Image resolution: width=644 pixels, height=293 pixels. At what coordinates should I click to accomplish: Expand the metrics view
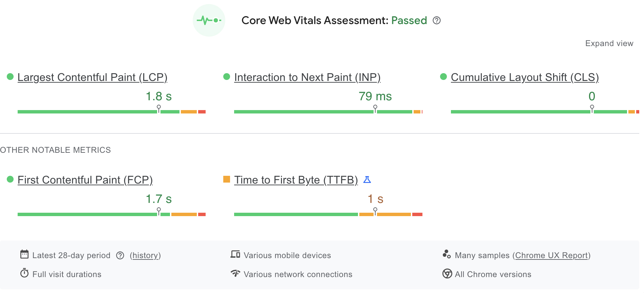(609, 43)
